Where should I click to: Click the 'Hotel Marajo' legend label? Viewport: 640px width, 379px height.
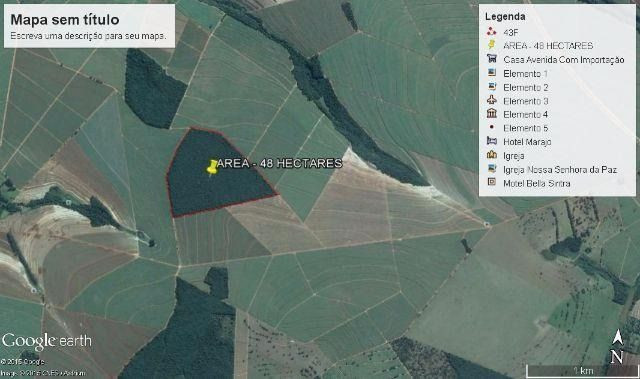coord(527,142)
